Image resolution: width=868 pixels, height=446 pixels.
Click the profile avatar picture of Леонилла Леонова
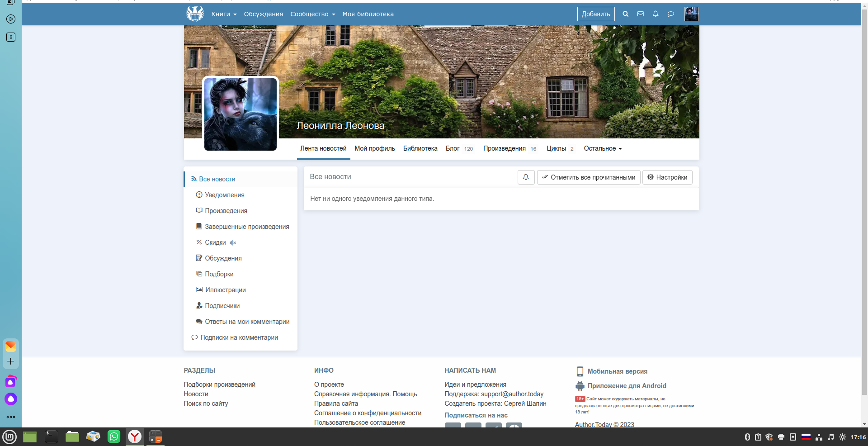click(240, 114)
